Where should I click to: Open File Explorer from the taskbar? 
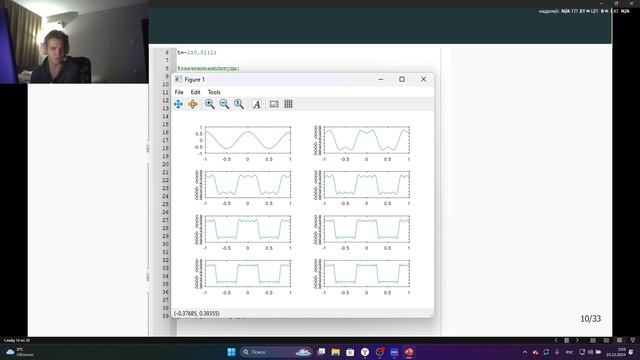pyautogui.click(x=336, y=352)
